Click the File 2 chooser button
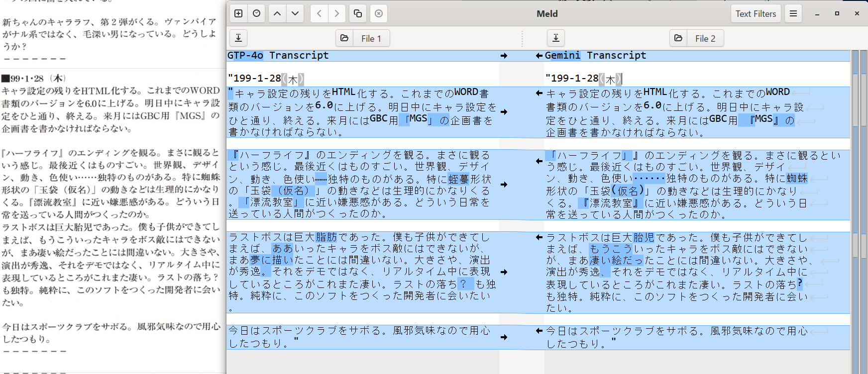Viewport: 868px width, 374px height. [x=705, y=38]
